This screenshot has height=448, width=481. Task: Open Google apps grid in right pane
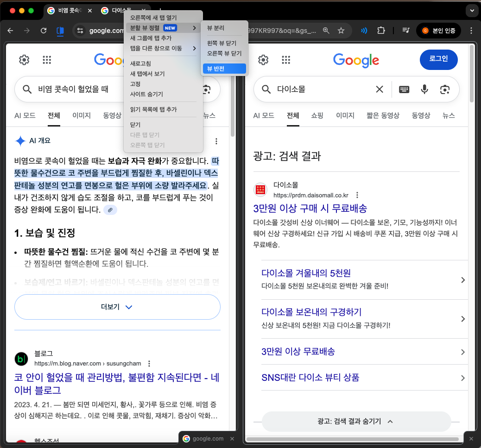click(x=286, y=60)
